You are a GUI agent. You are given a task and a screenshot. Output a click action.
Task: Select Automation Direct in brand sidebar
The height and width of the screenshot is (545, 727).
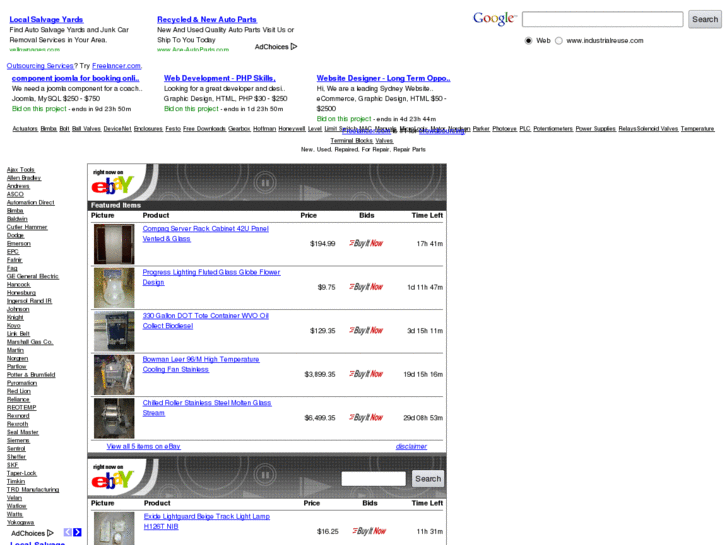tap(31, 203)
